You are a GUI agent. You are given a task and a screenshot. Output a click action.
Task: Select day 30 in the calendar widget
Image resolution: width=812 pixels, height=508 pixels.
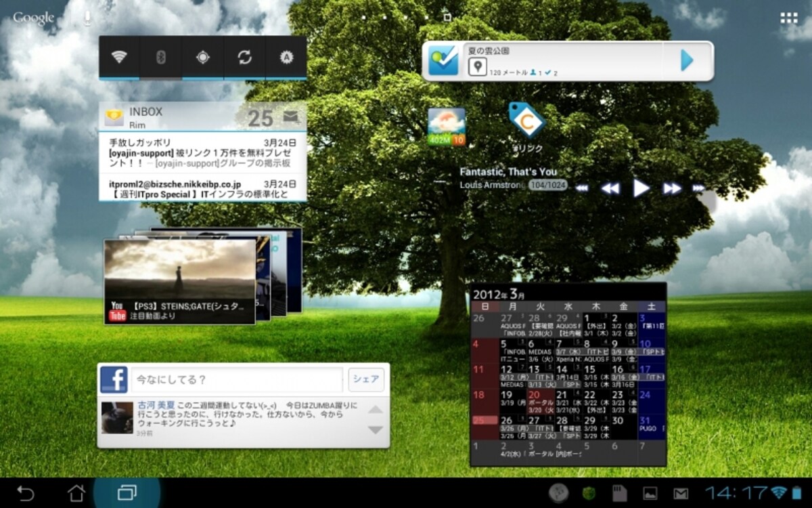(624, 427)
